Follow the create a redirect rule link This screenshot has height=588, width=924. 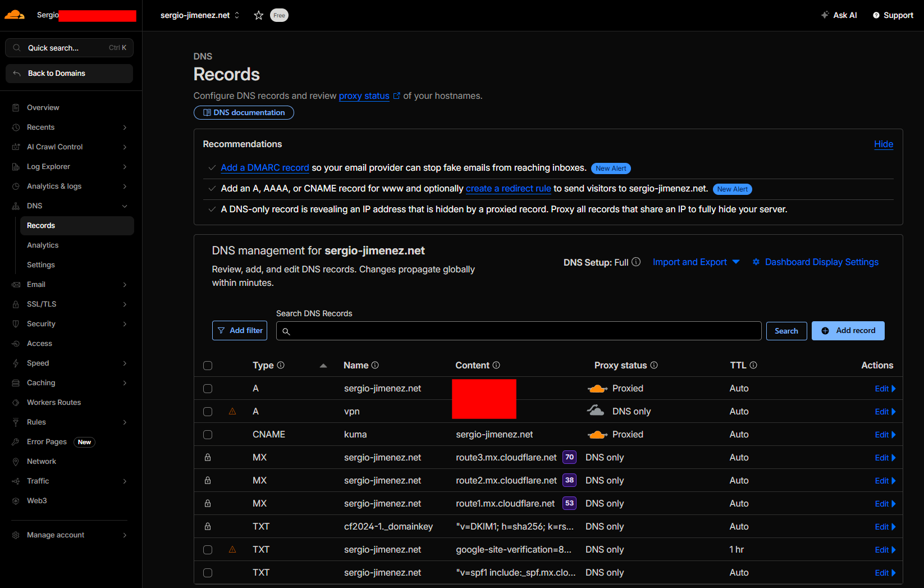pyautogui.click(x=509, y=188)
